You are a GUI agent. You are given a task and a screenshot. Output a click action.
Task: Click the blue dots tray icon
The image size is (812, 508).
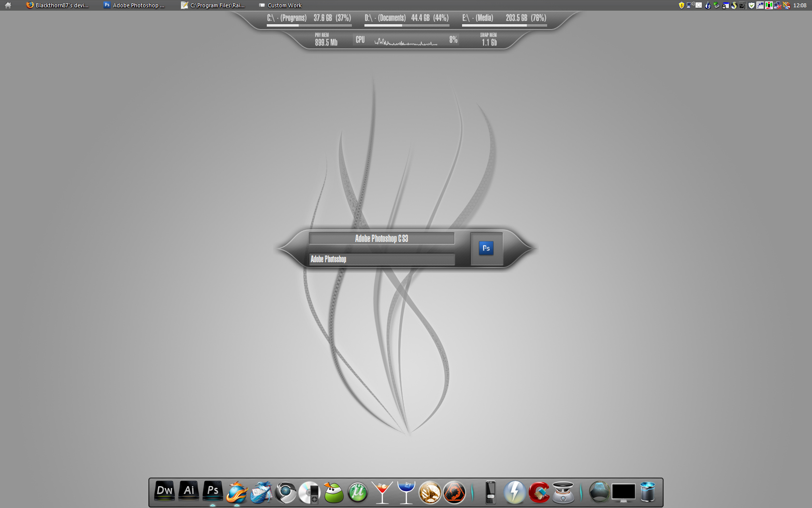tap(760, 5)
